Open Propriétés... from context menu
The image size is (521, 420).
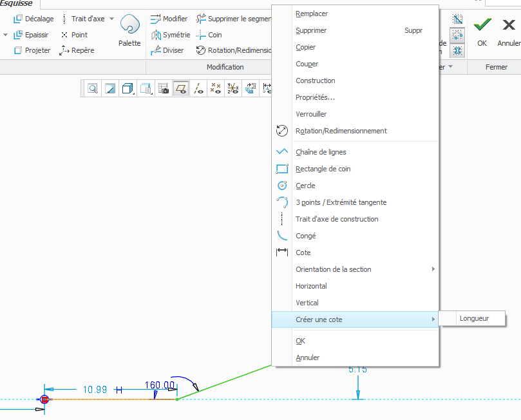355,97
